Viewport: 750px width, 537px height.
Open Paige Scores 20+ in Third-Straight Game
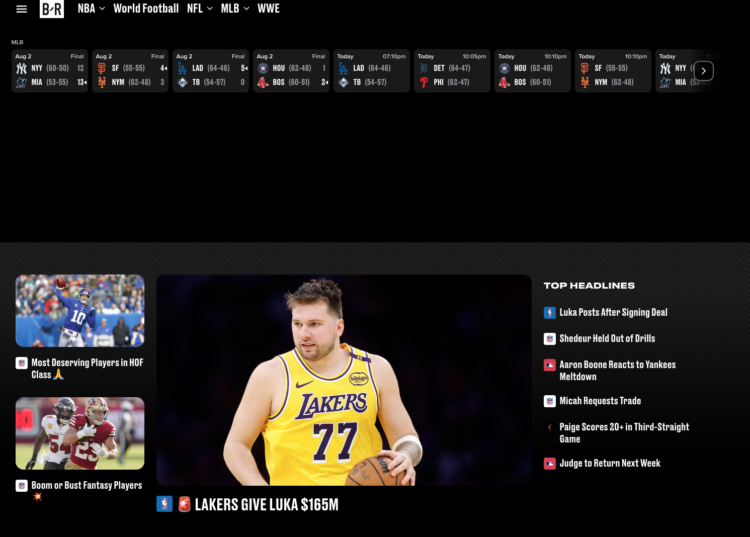pos(624,433)
